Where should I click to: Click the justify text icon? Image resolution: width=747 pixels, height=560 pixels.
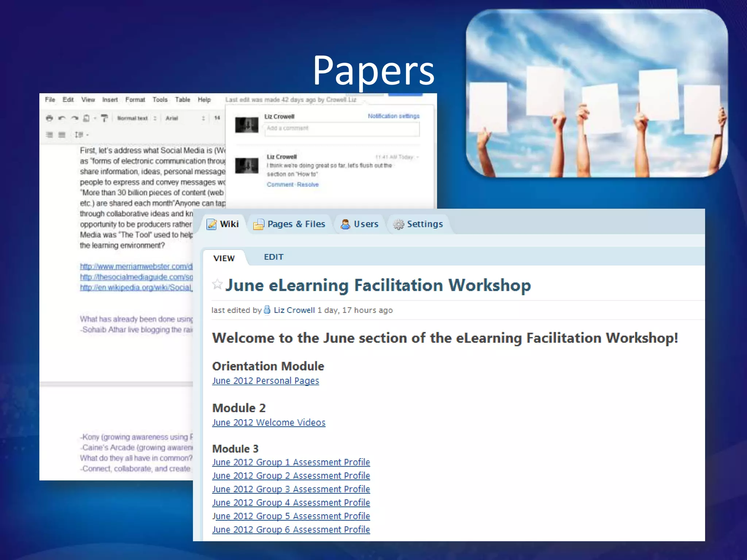click(x=62, y=135)
